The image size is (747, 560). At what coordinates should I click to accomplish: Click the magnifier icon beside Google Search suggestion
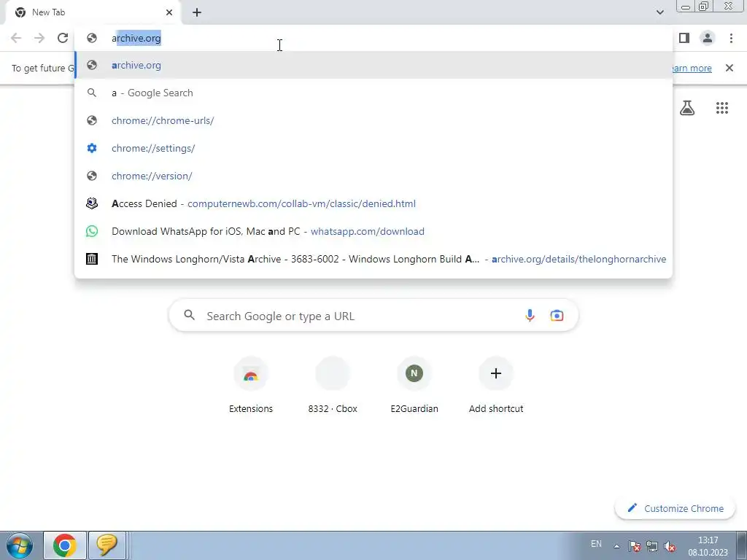click(92, 93)
